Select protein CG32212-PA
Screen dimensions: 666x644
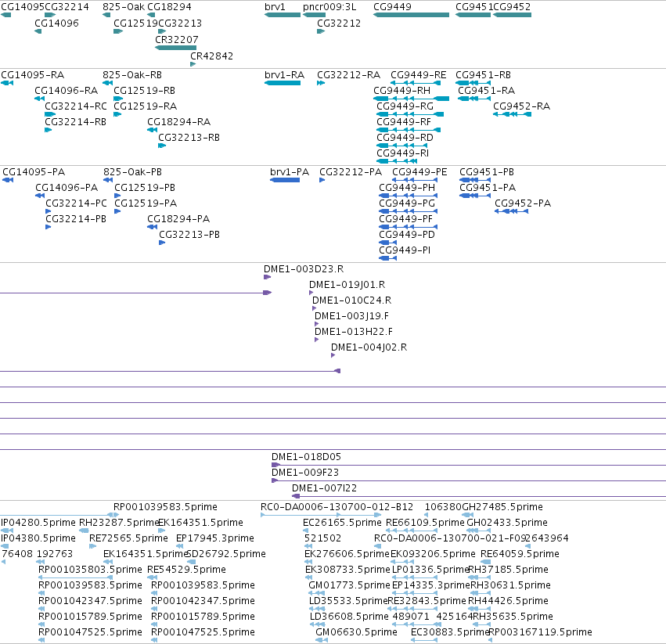[351, 172]
